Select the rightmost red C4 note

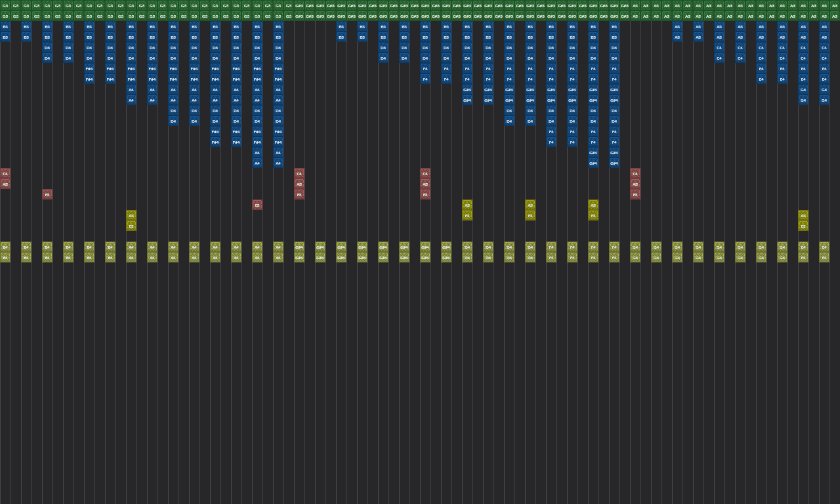pyautogui.click(x=635, y=173)
